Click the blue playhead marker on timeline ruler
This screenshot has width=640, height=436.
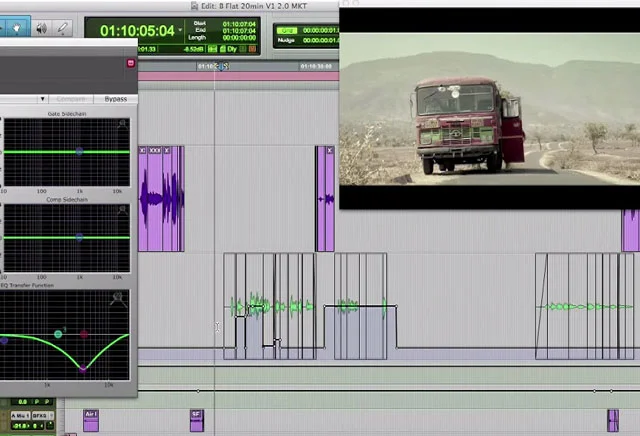tap(221, 66)
